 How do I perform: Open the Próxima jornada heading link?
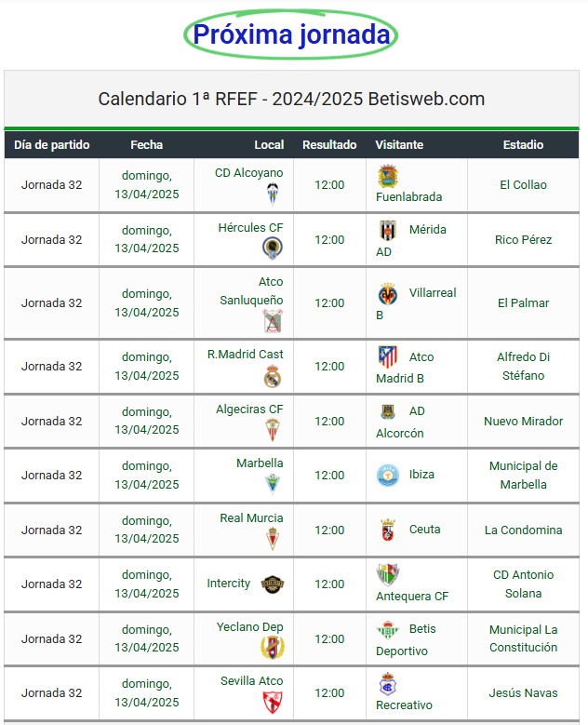(291, 34)
